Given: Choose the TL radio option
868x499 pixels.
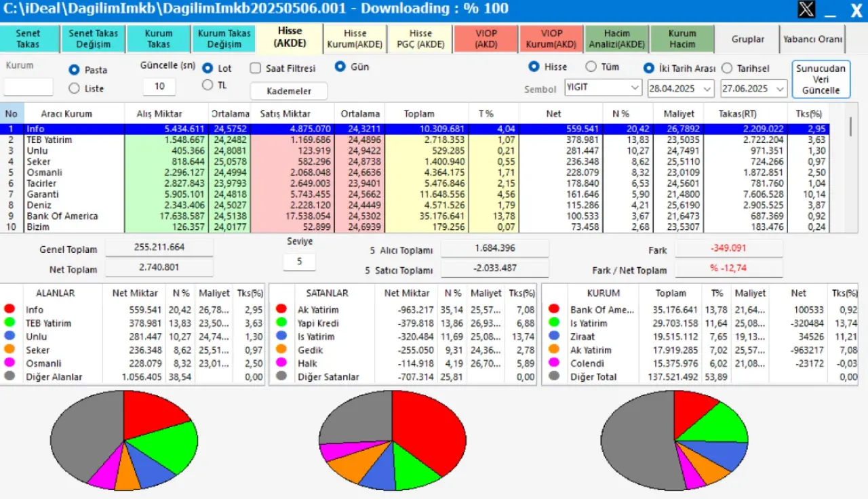Looking at the screenshot, I should (208, 85).
